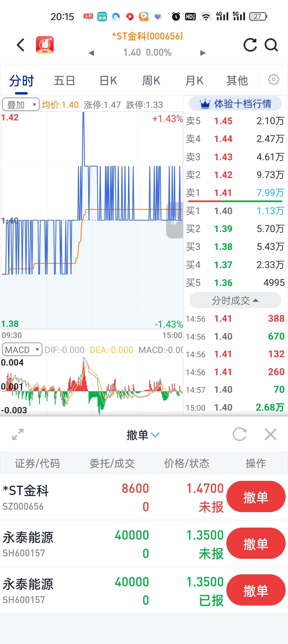Open the 叠加 overlay dropdown
This screenshot has height=644, width=288.
click(21, 104)
